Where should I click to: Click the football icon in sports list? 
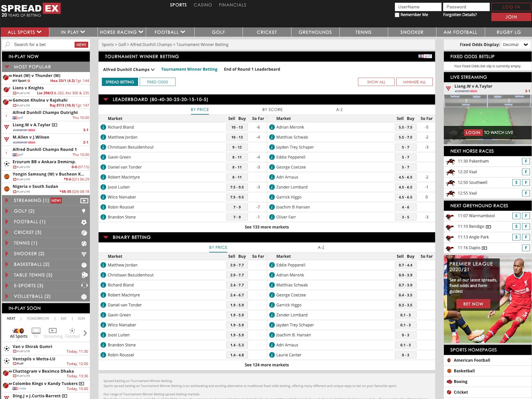[x=84, y=222]
